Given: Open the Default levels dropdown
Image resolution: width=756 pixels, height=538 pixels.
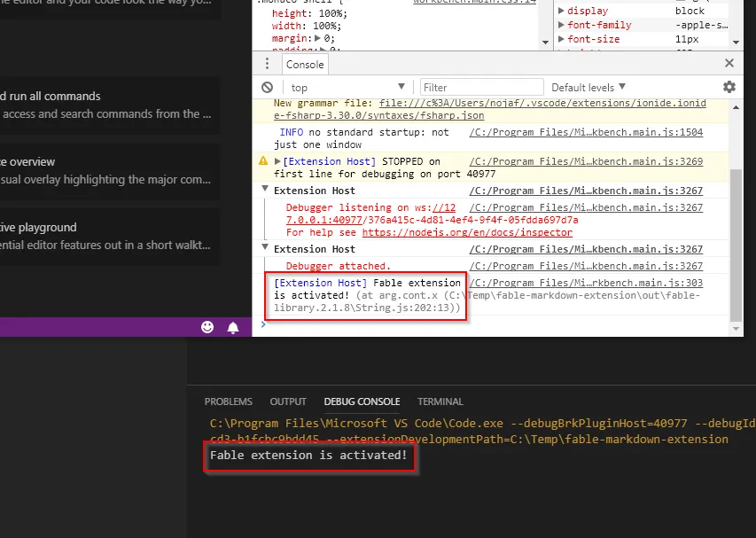Looking at the screenshot, I should [x=588, y=88].
